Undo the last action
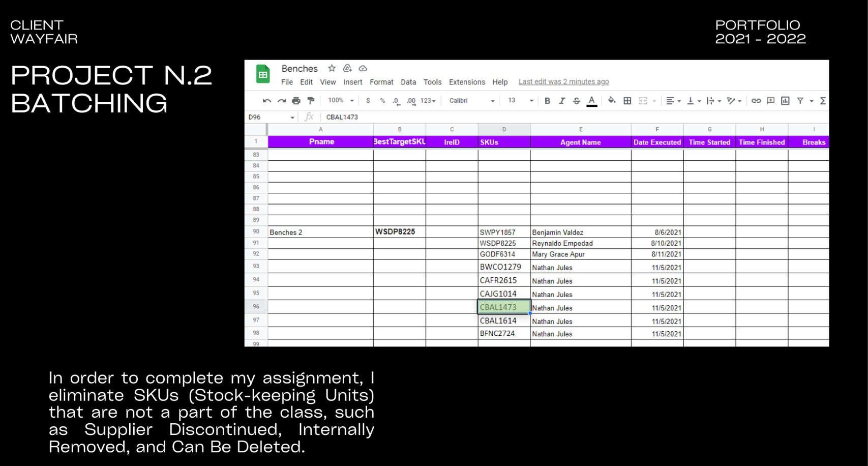 pos(267,101)
